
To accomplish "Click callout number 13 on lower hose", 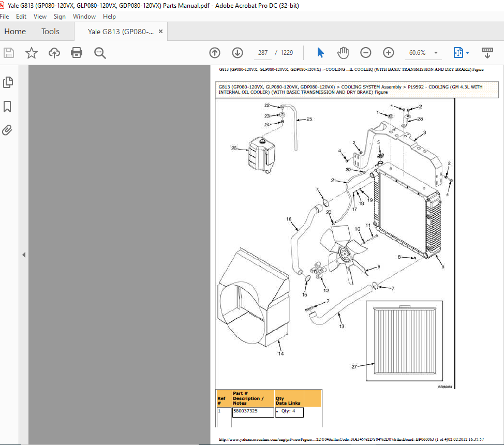I will (x=342, y=327).
